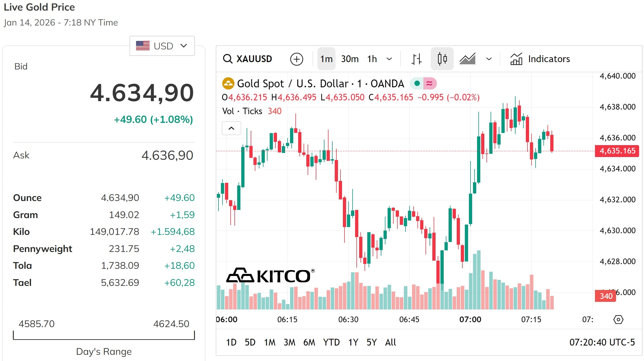Click the 4,635.165 price label on the axis

point(617,151)
